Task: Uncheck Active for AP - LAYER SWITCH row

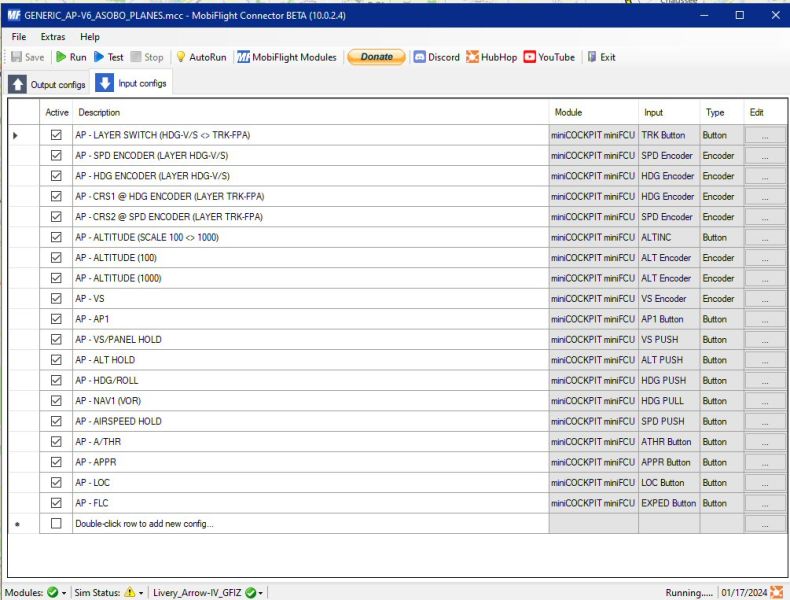Action: pyautogui.click(x=56, y=135)
